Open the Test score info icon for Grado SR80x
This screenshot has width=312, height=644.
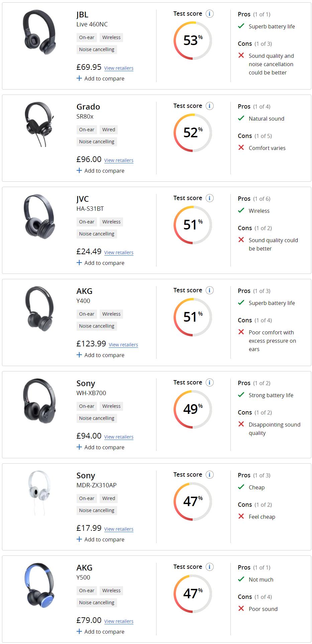tap(209, 106)
